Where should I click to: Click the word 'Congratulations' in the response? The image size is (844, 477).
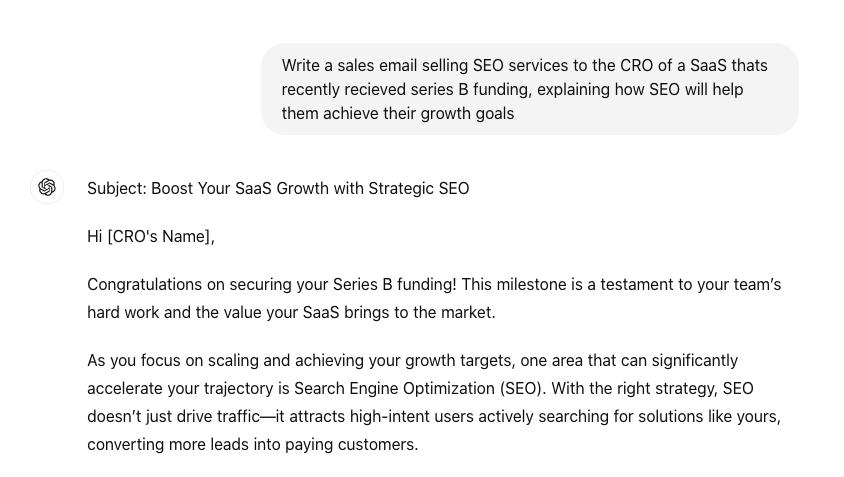coord(145,284)
